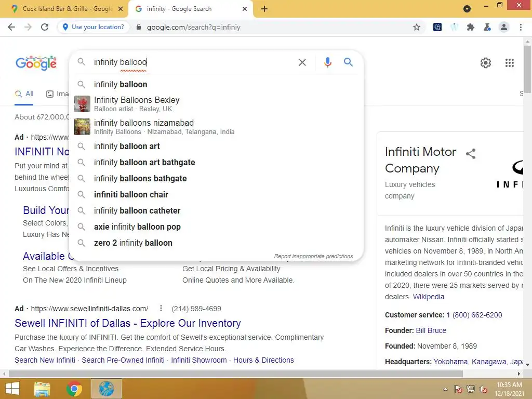The height and width of the screenshot is (399, 532).
Task: Click the muted volume icon in the tray
Action: tap(483, 389)
